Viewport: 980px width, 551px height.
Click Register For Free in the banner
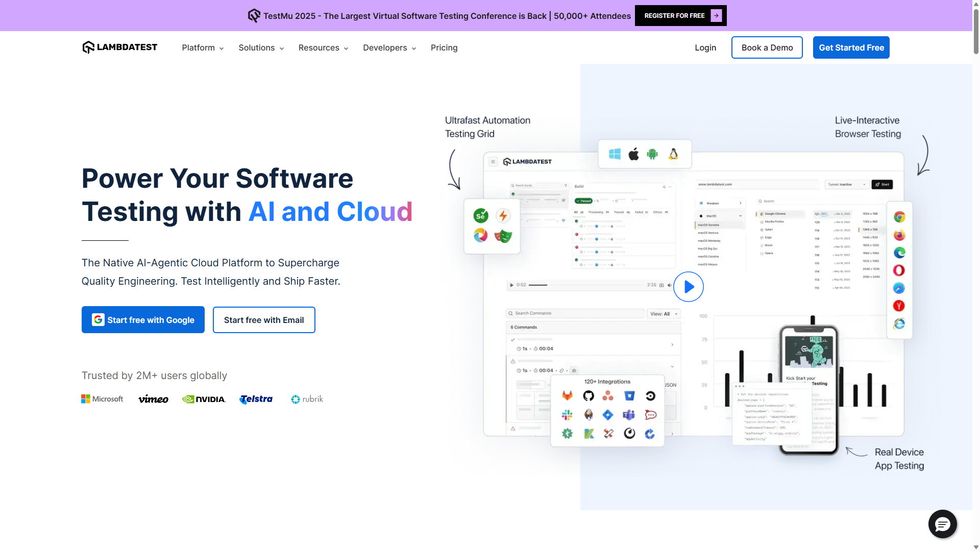tap(680, 16)
